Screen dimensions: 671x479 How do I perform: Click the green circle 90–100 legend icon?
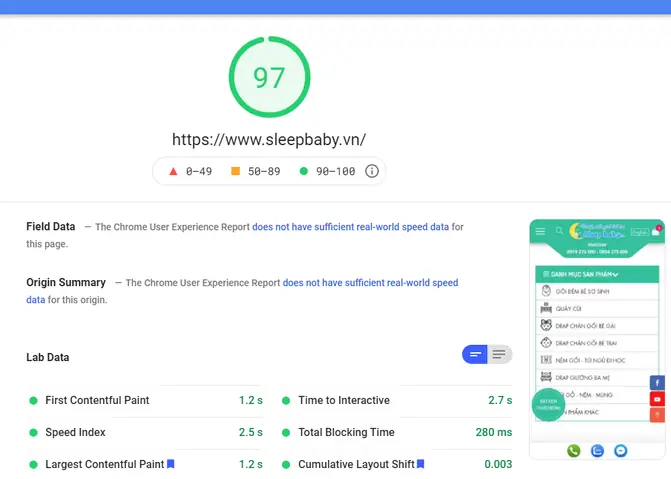pos(304,171)
